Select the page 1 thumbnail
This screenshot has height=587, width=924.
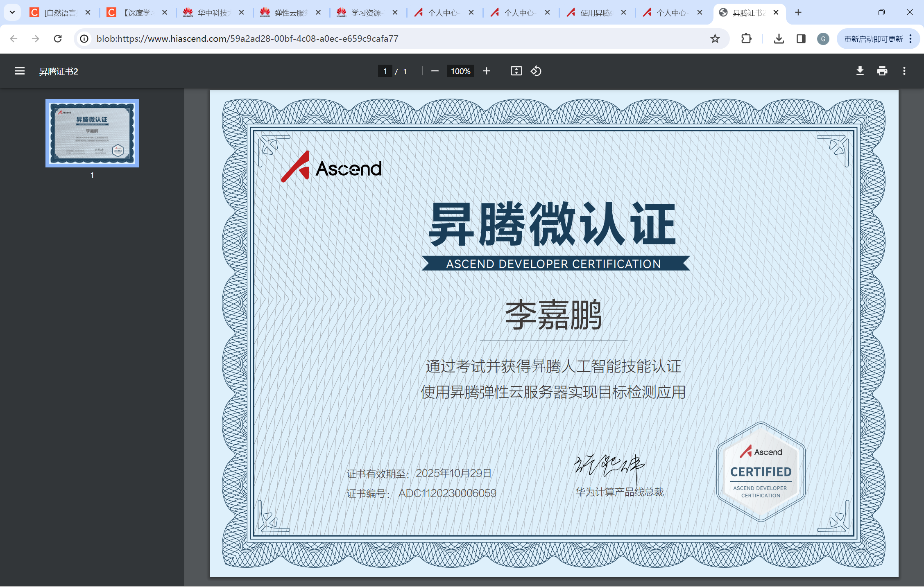point(92,133)
